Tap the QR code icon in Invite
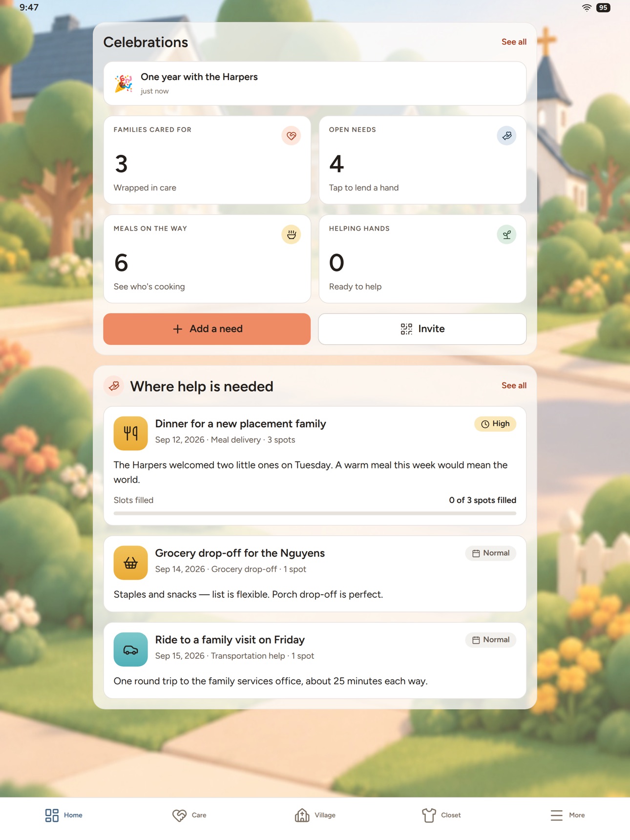630x840 pixels. click(406, 329)
